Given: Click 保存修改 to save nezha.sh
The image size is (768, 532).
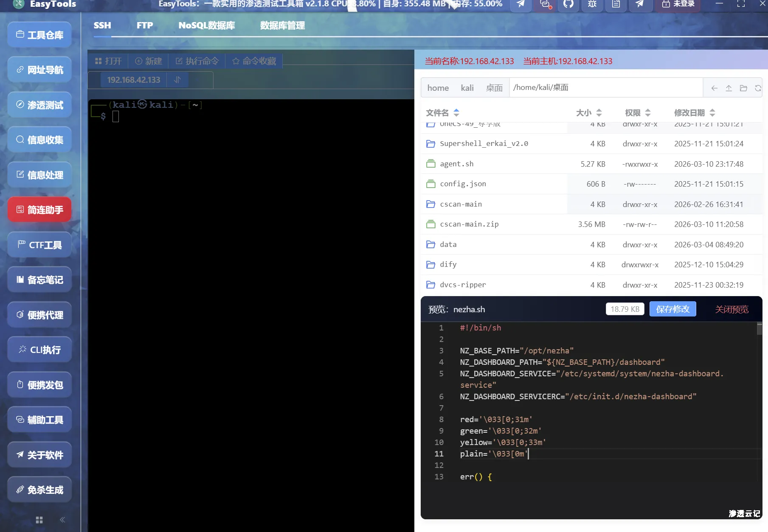Looking at the screenshot, I should [672, 309].
